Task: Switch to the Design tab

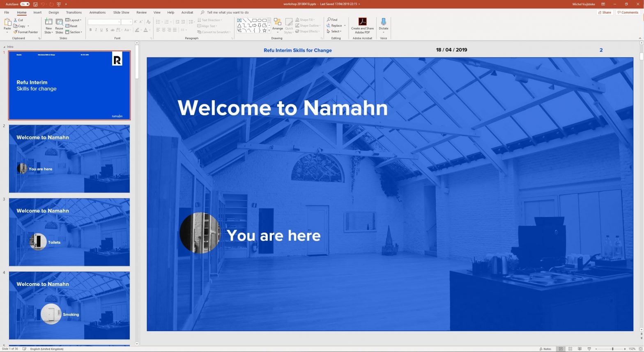Action: [x=54, y=12]
